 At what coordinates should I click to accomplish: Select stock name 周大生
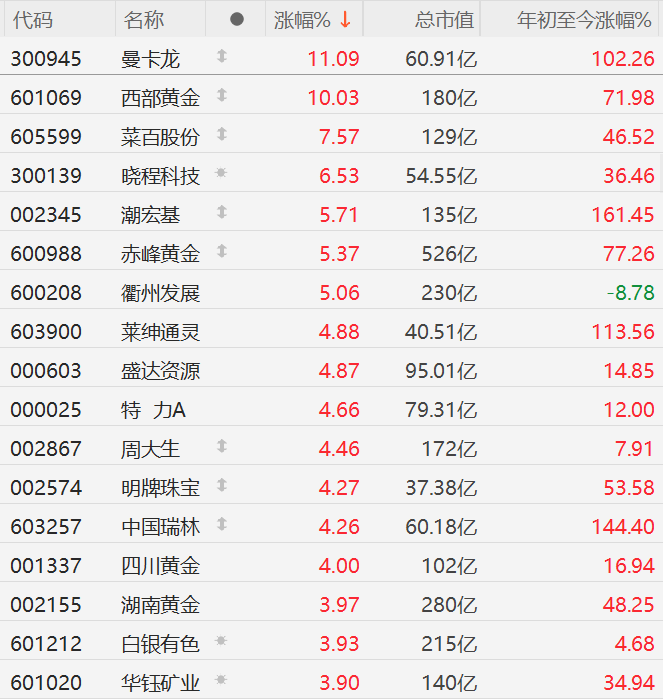tap(150, 449)
